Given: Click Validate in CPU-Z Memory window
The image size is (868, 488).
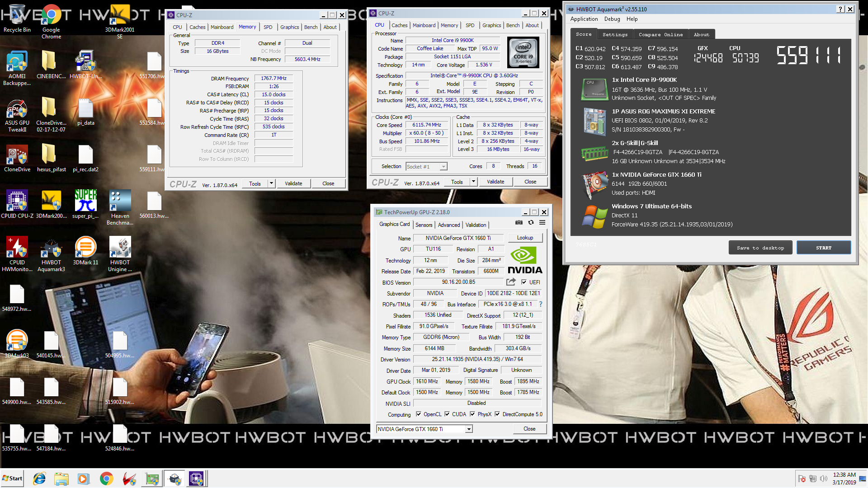Looking at the screenshot, I should [293, 183].
